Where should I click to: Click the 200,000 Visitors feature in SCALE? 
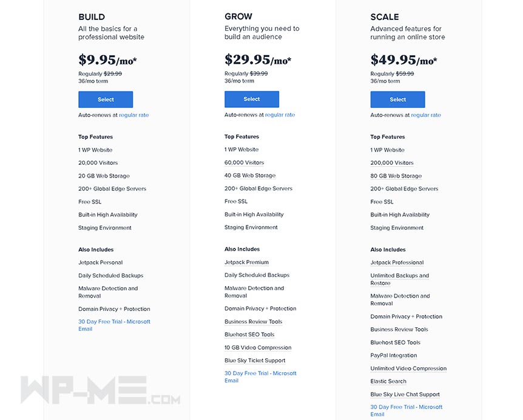tap(392, 163)
